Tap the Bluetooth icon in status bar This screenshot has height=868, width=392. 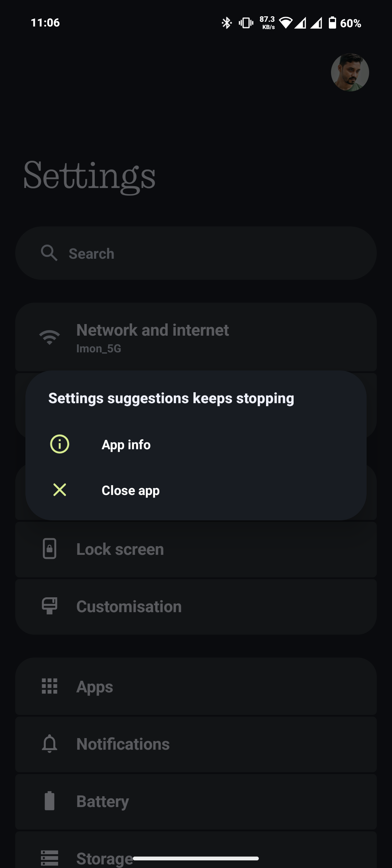(226, 23)
